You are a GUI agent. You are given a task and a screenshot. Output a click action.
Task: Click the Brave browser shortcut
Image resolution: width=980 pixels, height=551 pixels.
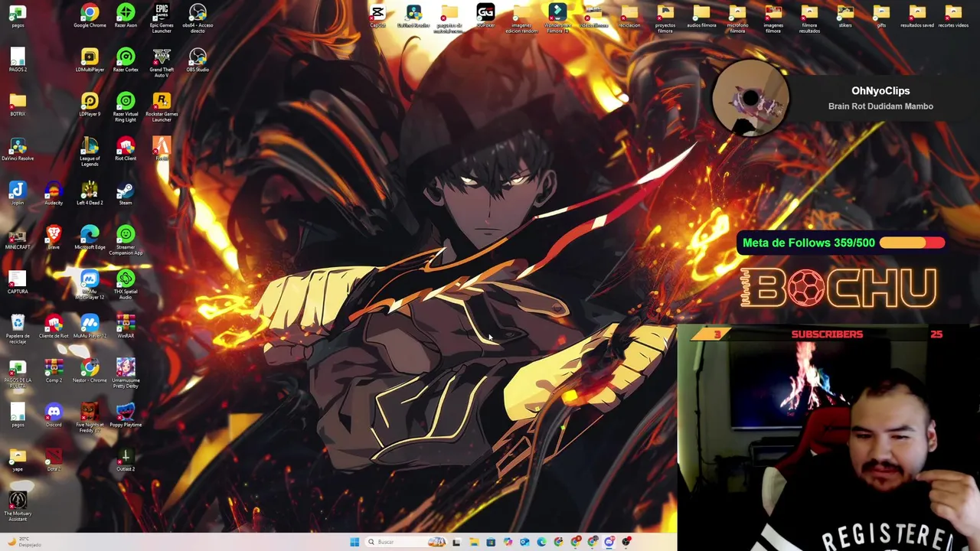[54, 238]
